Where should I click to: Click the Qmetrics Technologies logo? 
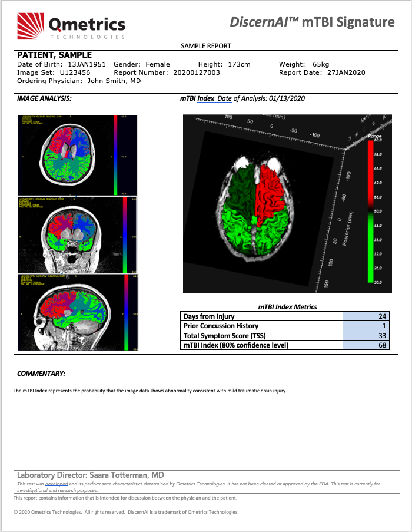coord(71,26)
